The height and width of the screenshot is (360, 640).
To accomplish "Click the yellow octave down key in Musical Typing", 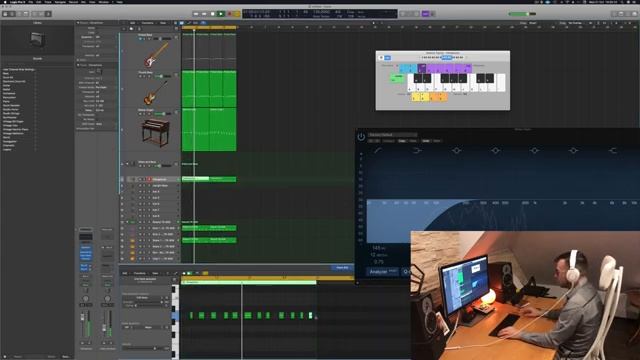I will coord(415,97).
